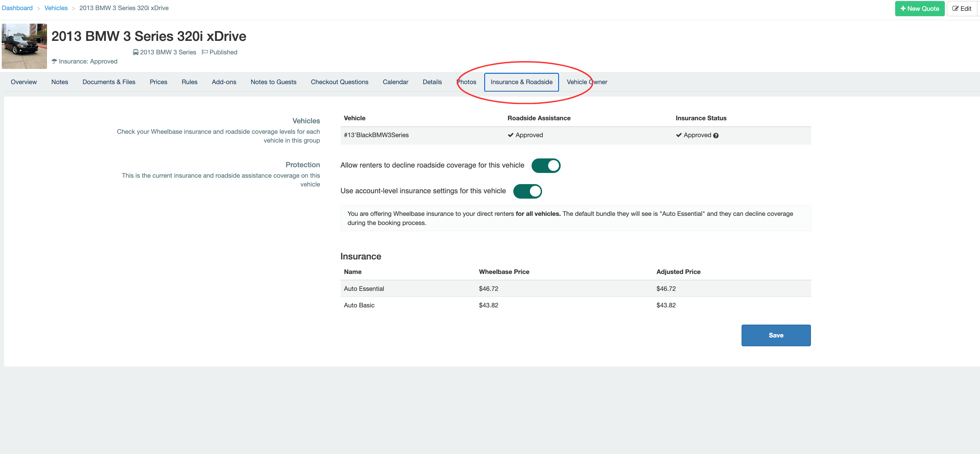Click the Insurance table heading
980x454 pixels.
[360, 256]
